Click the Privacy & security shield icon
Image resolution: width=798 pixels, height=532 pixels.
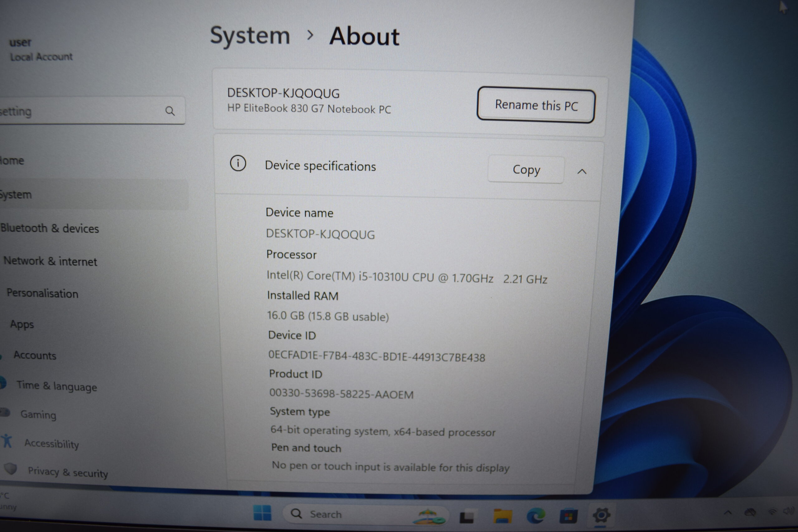[11, 469]
